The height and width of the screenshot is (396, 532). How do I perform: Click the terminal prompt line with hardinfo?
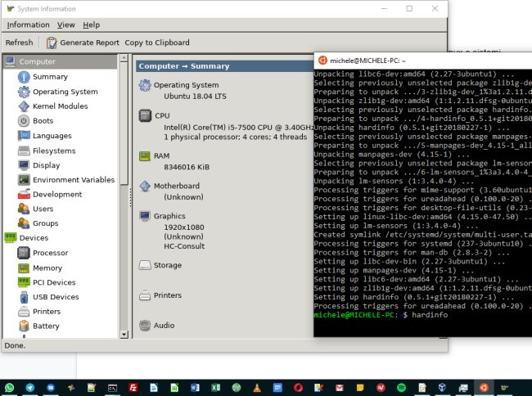[x=381, y=315]
